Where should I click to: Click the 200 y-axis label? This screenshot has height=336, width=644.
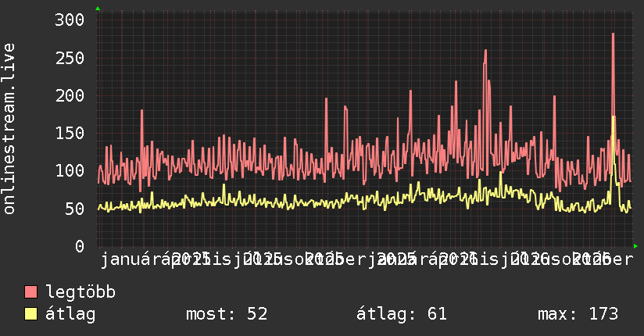click(x=70, y=95)
